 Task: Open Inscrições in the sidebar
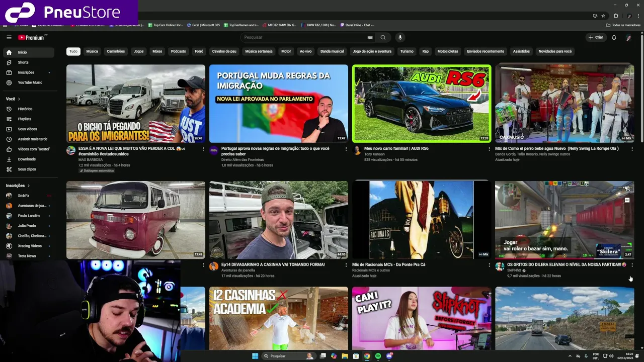(28, 72)
